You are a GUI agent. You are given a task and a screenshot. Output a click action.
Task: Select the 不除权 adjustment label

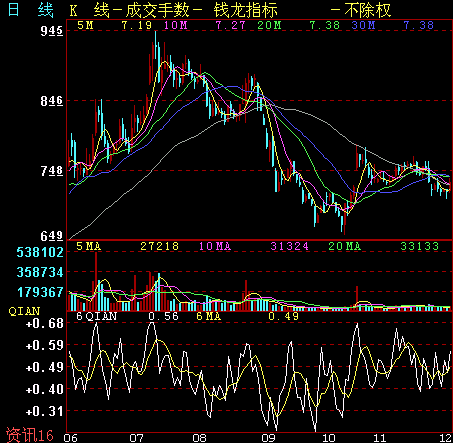click(367, 10)
